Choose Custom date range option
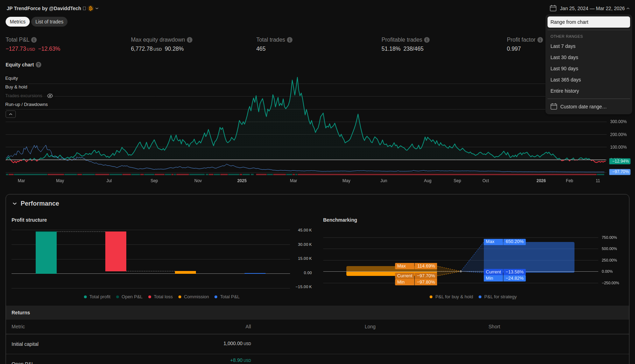The image size is (635, 364). click(583, 107)
